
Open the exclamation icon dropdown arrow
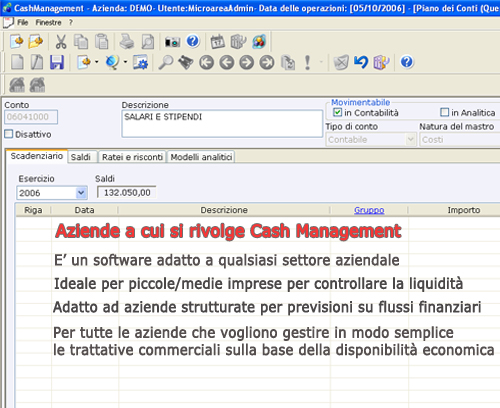[321, 62]
